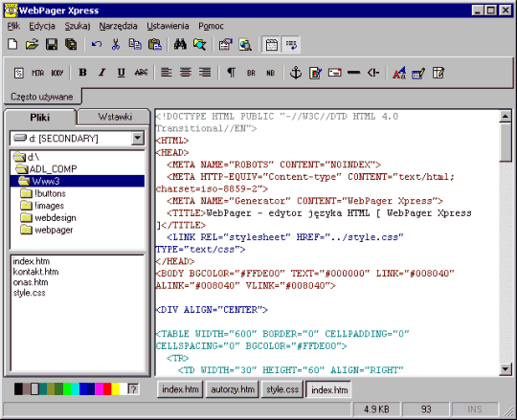Pick the red color swatch
Viewport: 517px width, 420px height.
pyautogui.click(x=107, y=389)
